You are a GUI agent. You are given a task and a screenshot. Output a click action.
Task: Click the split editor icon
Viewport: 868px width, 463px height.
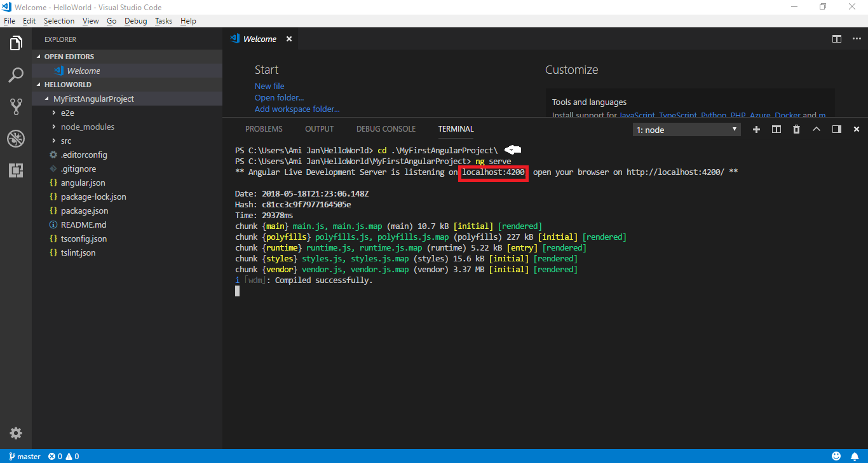(x=837, y=39)
